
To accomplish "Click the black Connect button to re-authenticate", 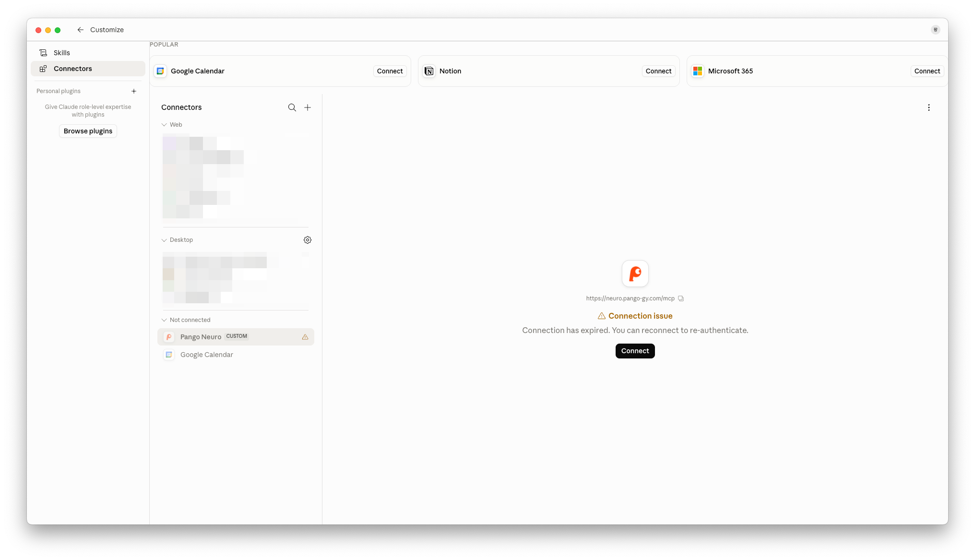I will pos(635,351).
